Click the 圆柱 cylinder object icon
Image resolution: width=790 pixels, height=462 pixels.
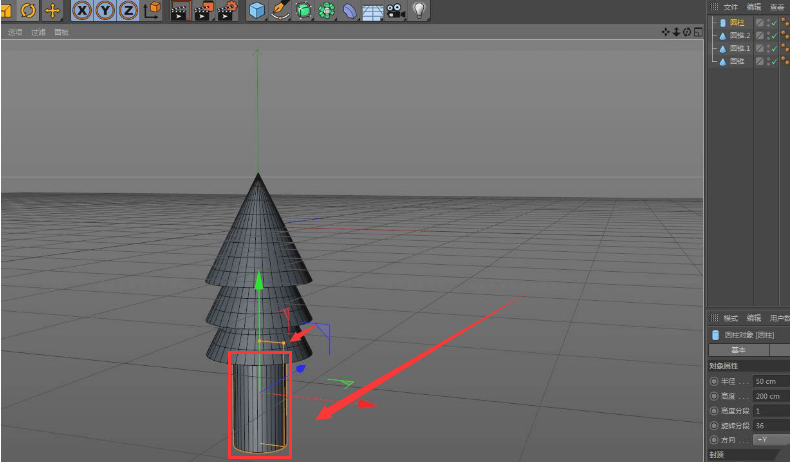pos(723,23)
